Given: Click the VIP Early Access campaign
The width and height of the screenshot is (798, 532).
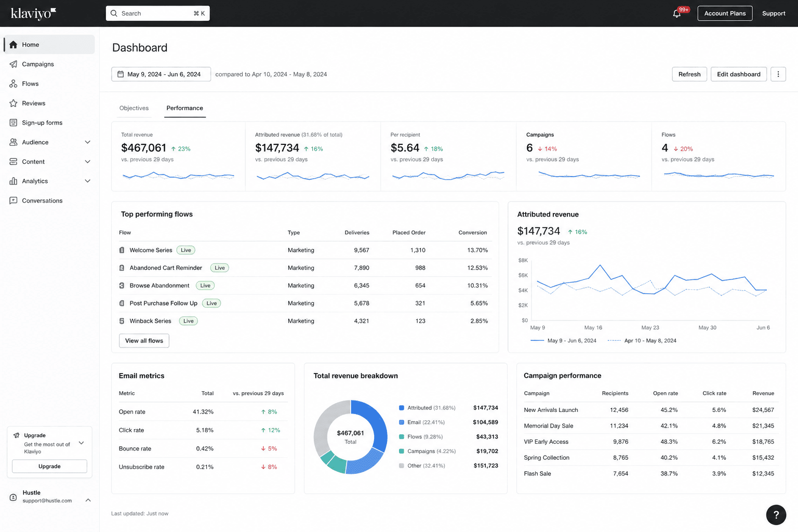Looking at the screenshot, I should (546, 442).
